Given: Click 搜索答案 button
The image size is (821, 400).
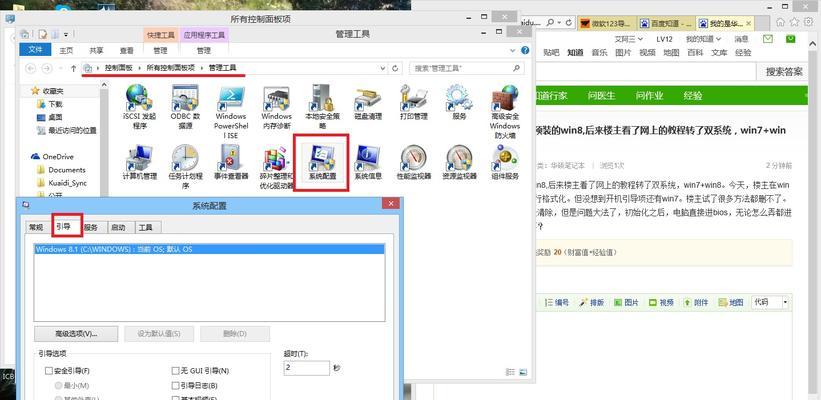Looking at the screenshot, I should (x=784, y=72).
